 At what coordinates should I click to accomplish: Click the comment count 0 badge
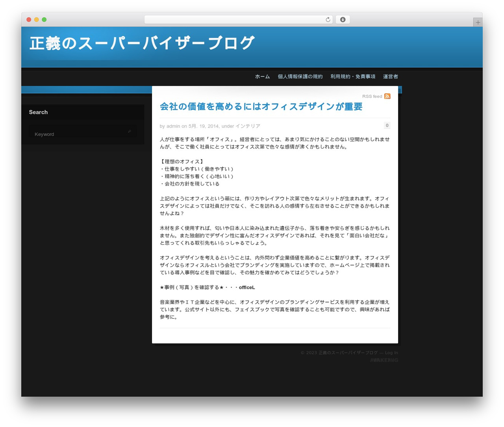pos(387,125)
